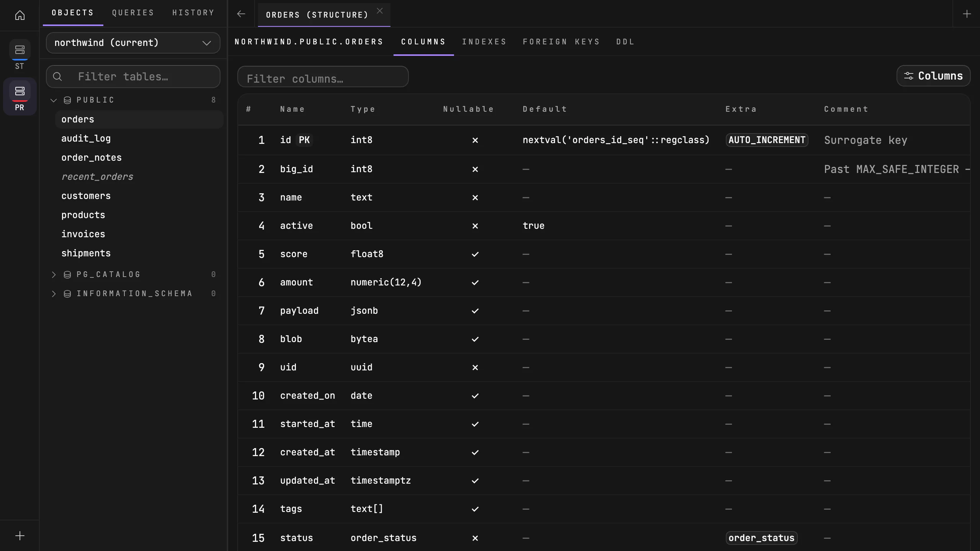Viewport: 980px width, 551px height.
Task: Click the PG_CATALOG schema database icon
Action: pyautogui.click(x=67, y=275)
